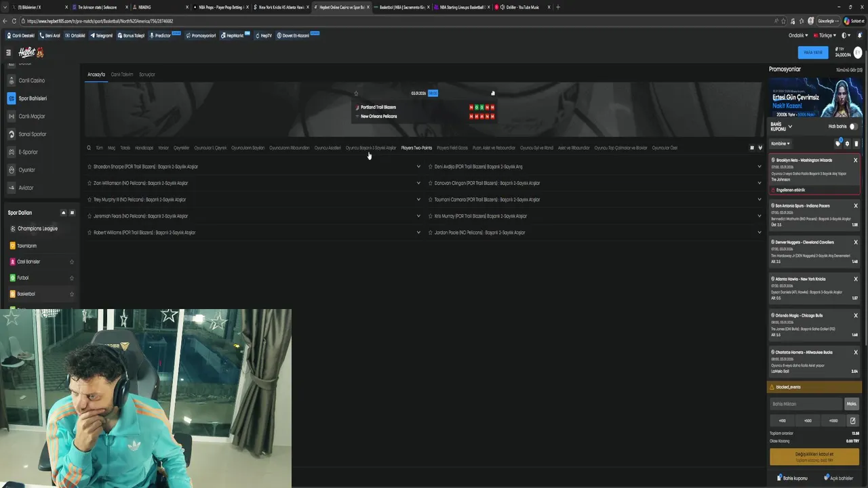The image size is (868, 488).
Task: Favorite Futbol sport star
Action: pyautogui.click(x=72, y=278)
